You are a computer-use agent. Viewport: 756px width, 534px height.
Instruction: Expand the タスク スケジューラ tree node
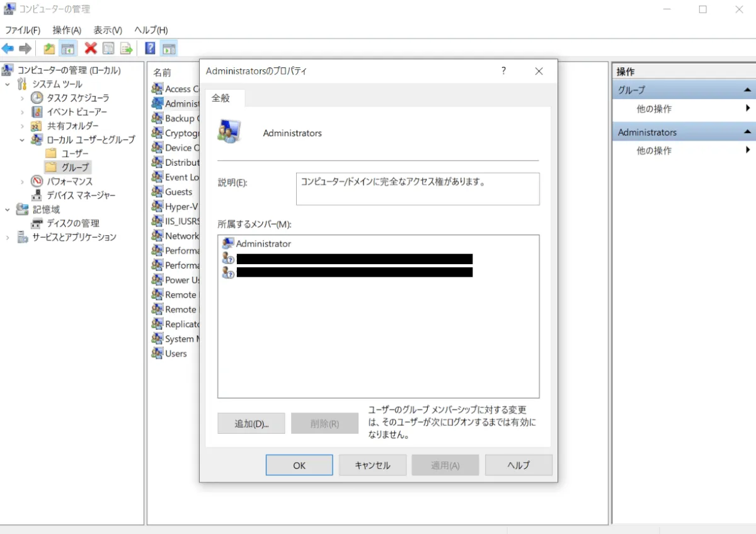(22, 98)
